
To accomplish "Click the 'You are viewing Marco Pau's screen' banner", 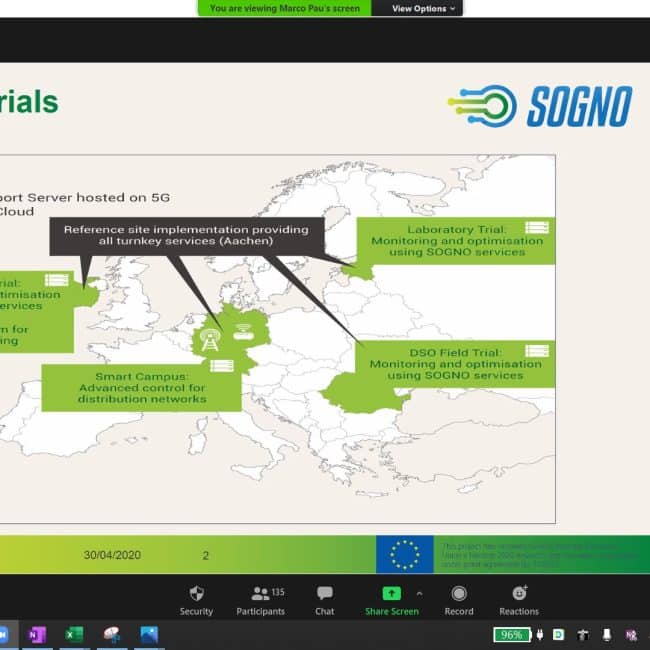I will click(x=285, y=8).
